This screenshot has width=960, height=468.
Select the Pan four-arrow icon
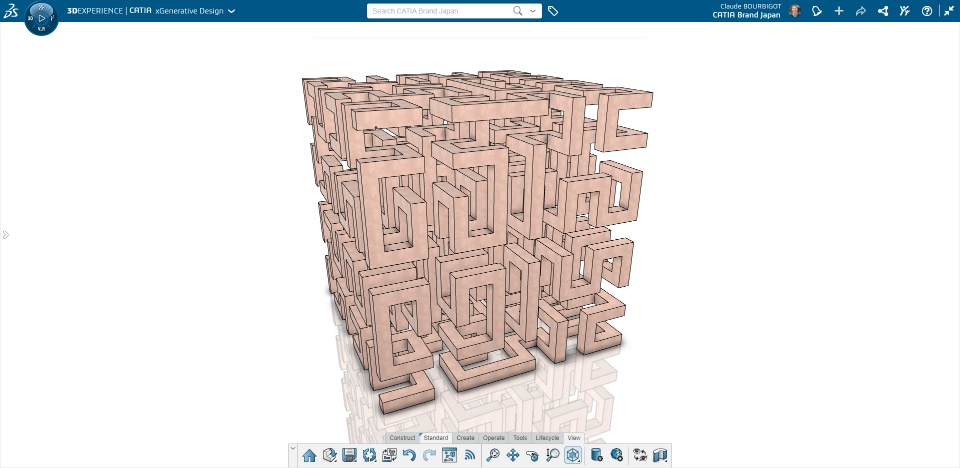(513, 455)
